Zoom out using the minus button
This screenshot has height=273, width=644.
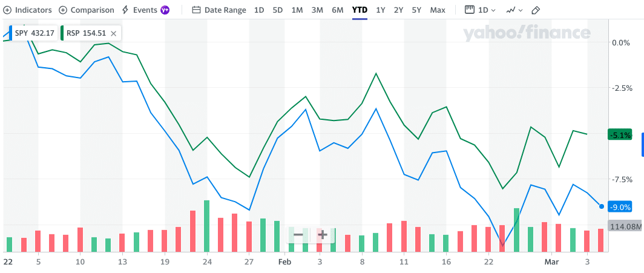coord(298,234)
